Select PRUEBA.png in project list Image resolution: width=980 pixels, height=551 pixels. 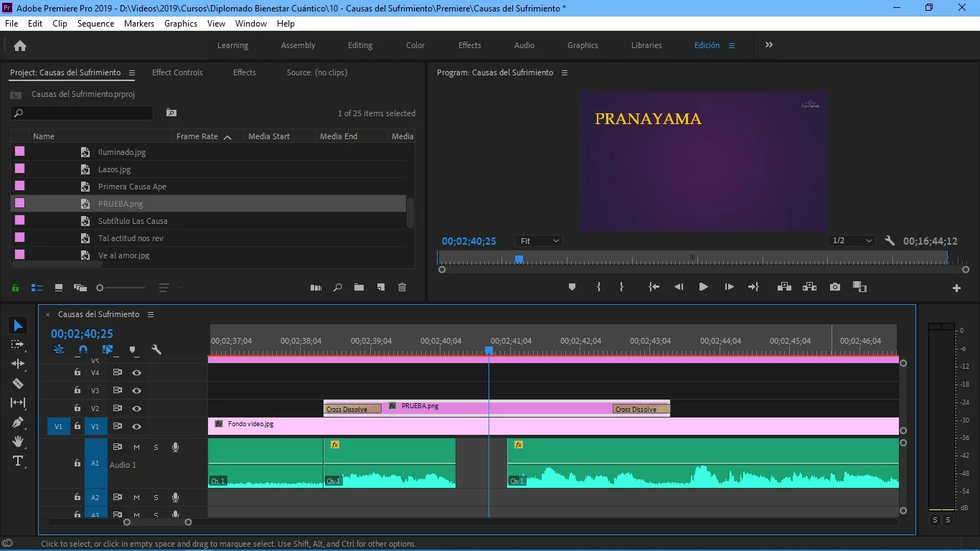[208, 204]
